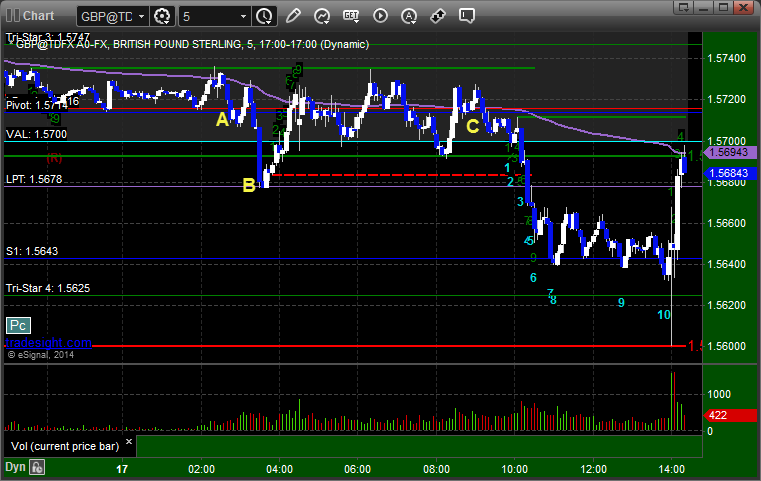Screen dimensions: 761x481
Task: Click the pop-out window icon in title bar
Action: pyautogui.click(x=684, y=7)
